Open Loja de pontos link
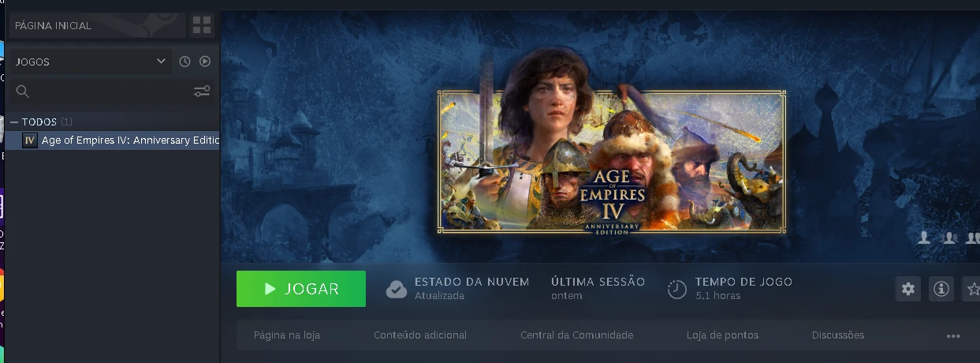The image size is (980, 363). tap(722, 335)
